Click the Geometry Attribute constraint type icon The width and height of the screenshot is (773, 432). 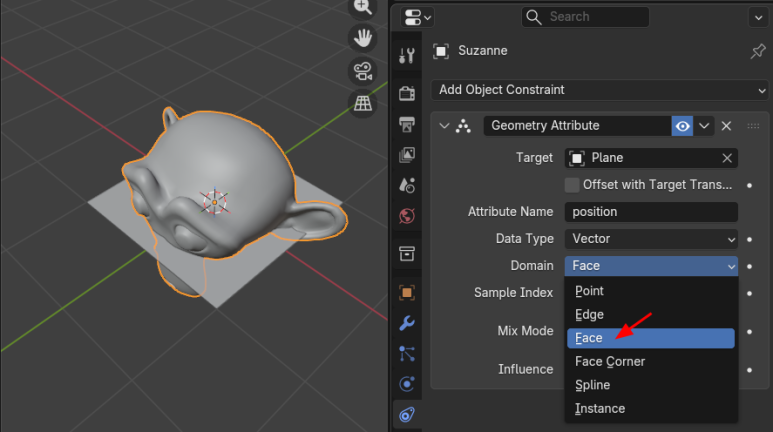463,126
